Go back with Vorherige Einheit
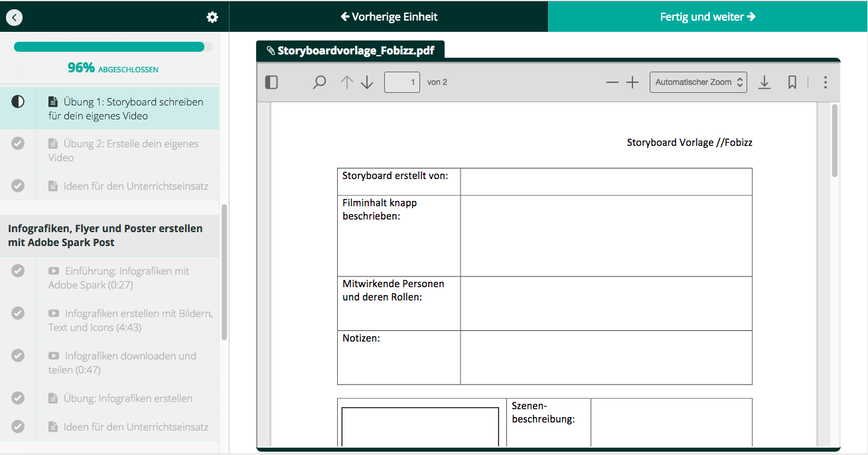 388,16
